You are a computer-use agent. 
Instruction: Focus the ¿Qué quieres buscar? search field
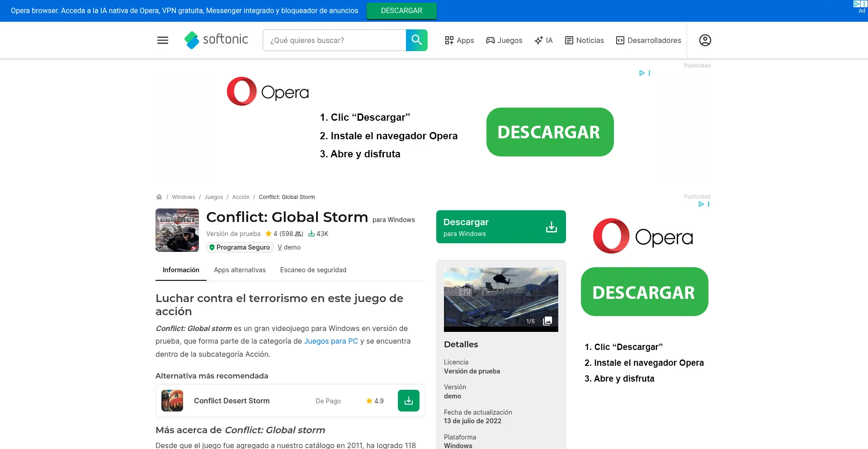click(335, 40)
